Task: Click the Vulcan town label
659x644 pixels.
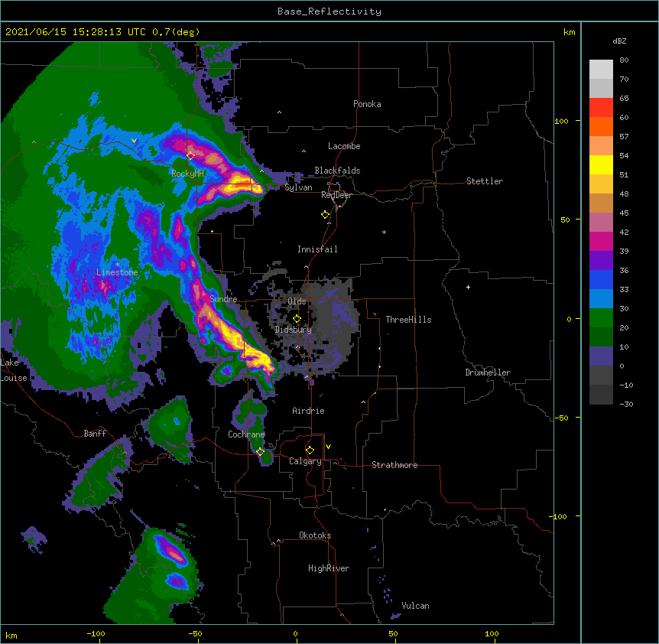Action: click(415, 606)
